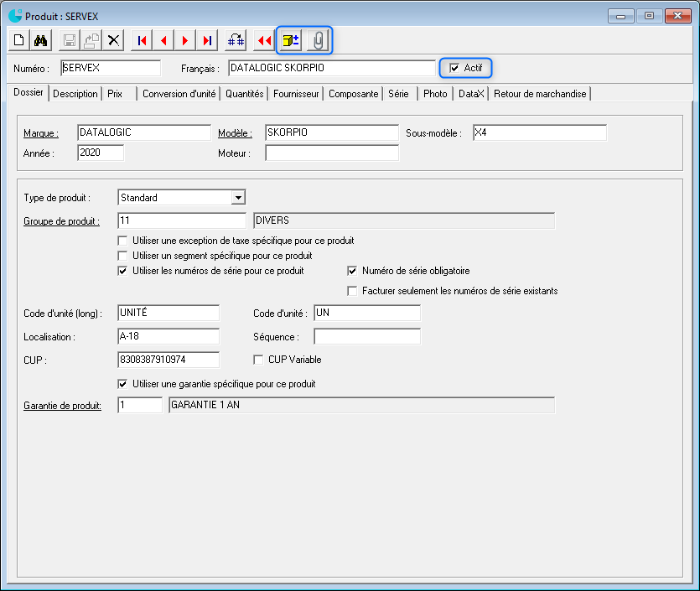Click the Marque underlined label link
This screenshot has height=591, width=700.
[x=40, y=133]
